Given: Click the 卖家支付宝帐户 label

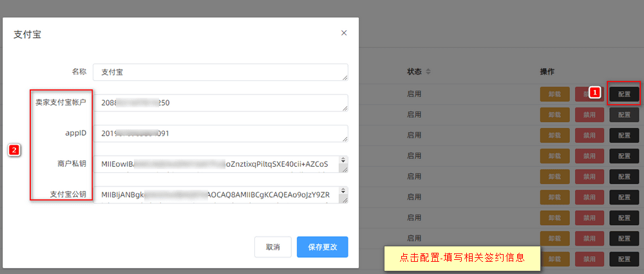Looking at the screenshot, I should tap(61, 102).
